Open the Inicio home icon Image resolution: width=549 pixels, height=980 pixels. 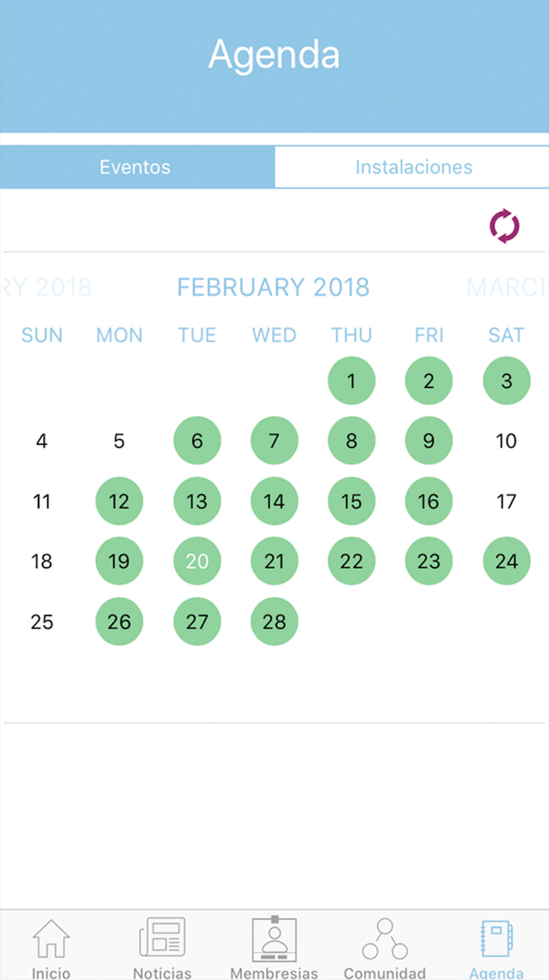[x=51, y=939]
